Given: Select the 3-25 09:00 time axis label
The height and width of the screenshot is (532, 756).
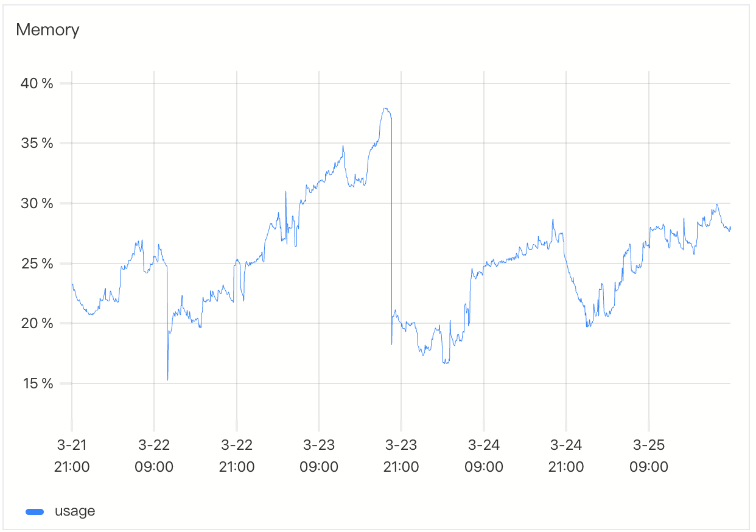Looking at the screenshot, I should [x=648, y=456].
